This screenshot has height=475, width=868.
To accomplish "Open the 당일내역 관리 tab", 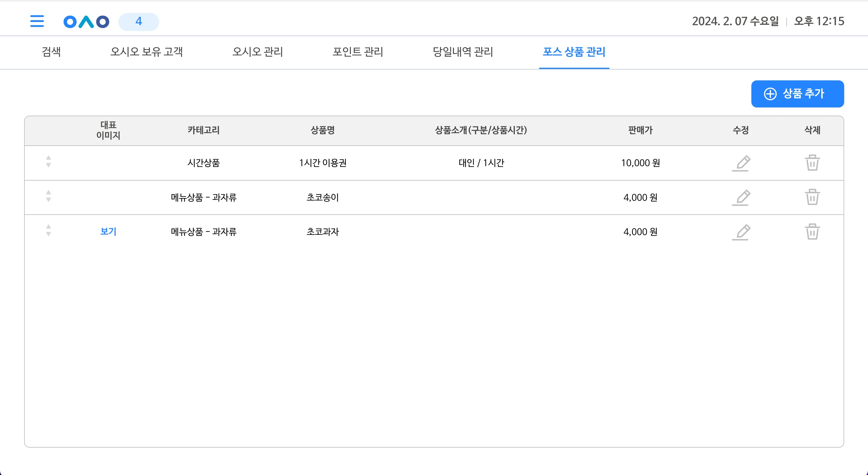I will 463,52.
